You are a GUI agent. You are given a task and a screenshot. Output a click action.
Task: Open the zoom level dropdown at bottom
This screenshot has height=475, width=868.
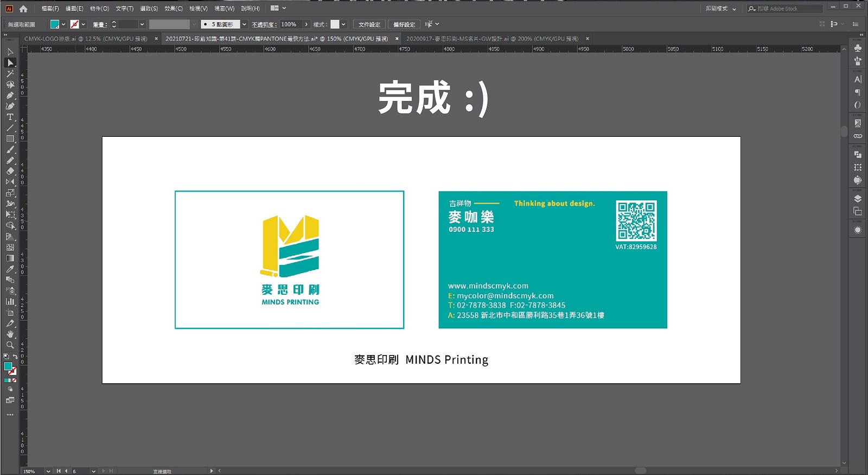[x=48, y=471]
